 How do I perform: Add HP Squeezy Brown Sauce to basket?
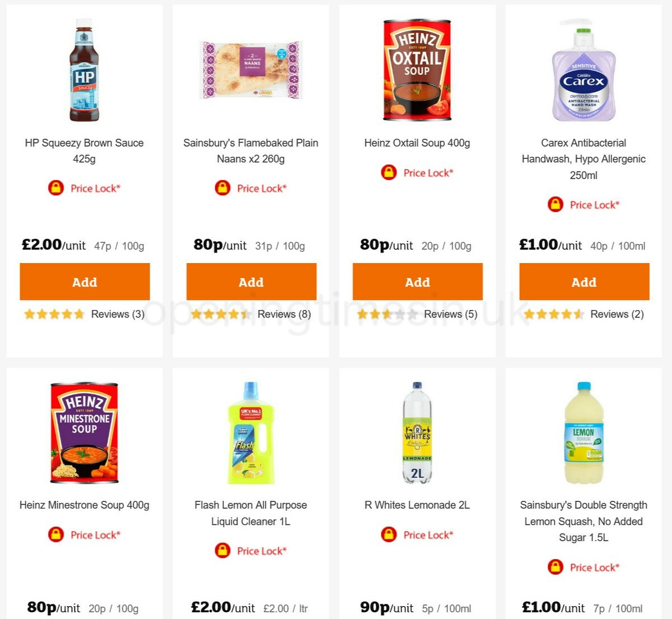[x=85, y=282]
